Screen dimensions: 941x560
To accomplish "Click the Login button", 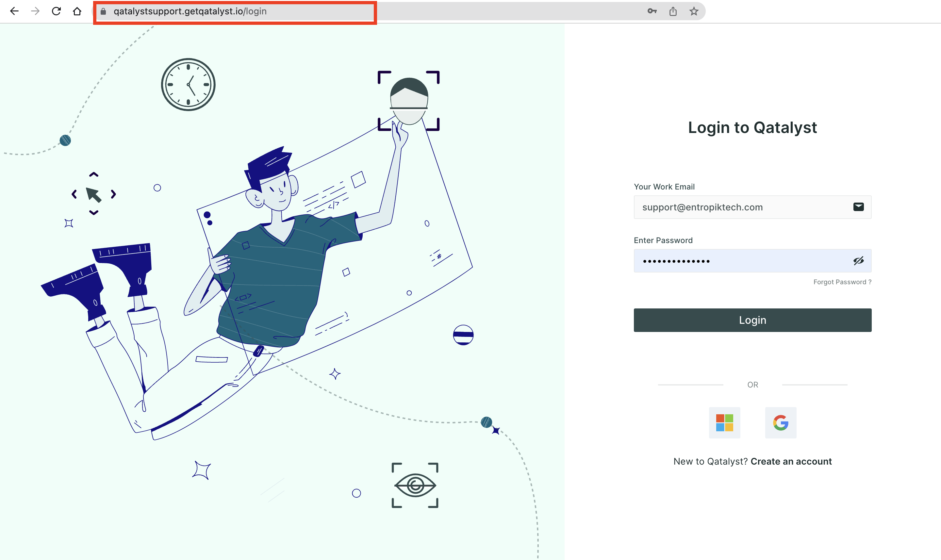I will pyautogui.click(x=752, y=321).
